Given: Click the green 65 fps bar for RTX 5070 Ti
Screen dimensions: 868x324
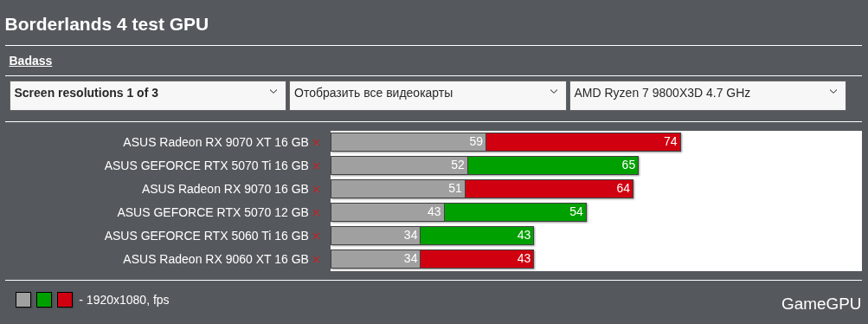Looking at the screenshot, I should (x=553, y=165).
